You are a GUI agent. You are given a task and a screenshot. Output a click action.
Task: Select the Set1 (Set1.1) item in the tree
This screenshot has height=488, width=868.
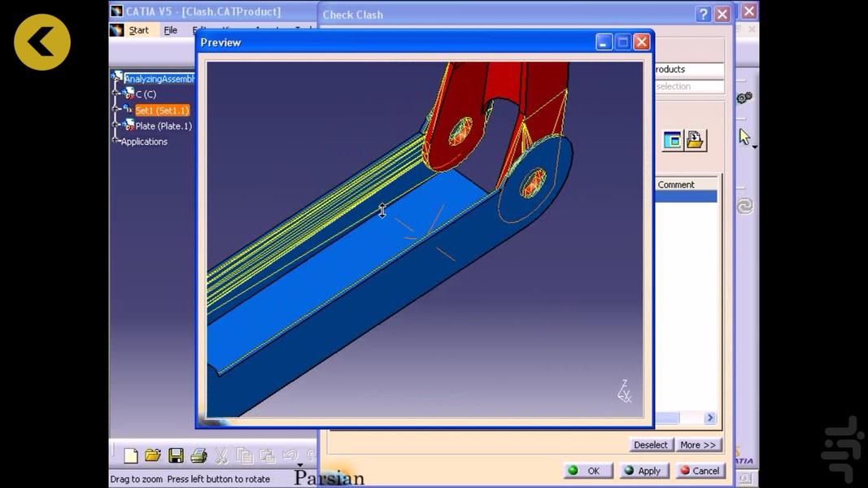pos(162,110)
